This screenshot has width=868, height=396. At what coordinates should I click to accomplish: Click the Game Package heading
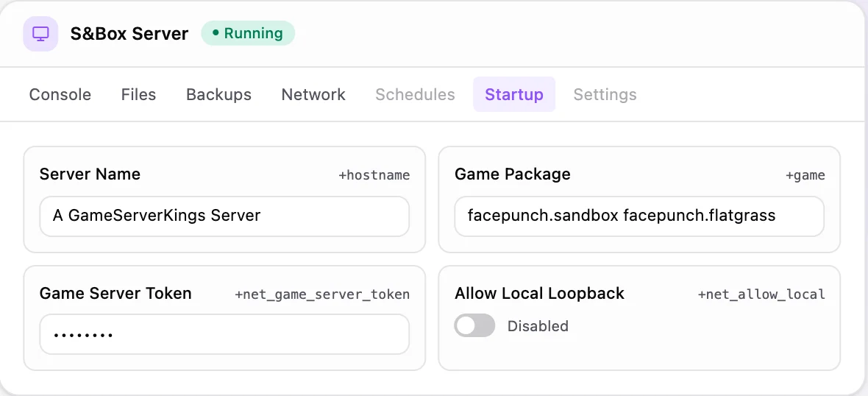(x=513, y=174)
